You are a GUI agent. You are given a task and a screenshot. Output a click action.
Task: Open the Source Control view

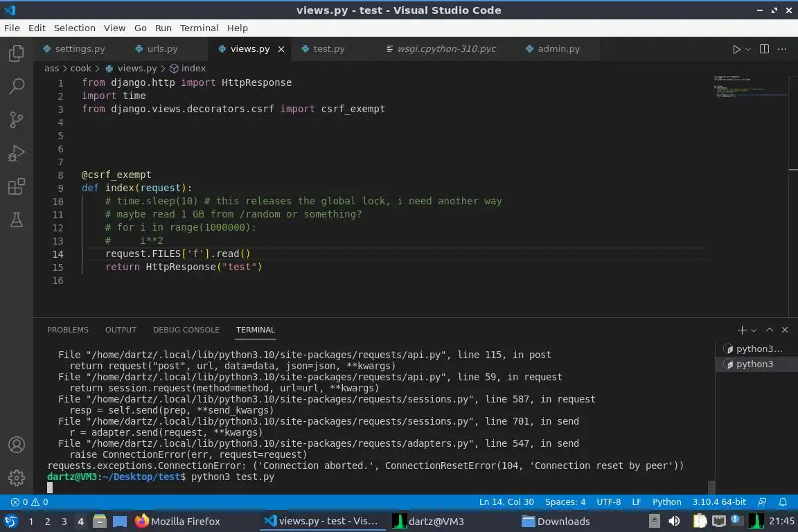pos(17,120)
